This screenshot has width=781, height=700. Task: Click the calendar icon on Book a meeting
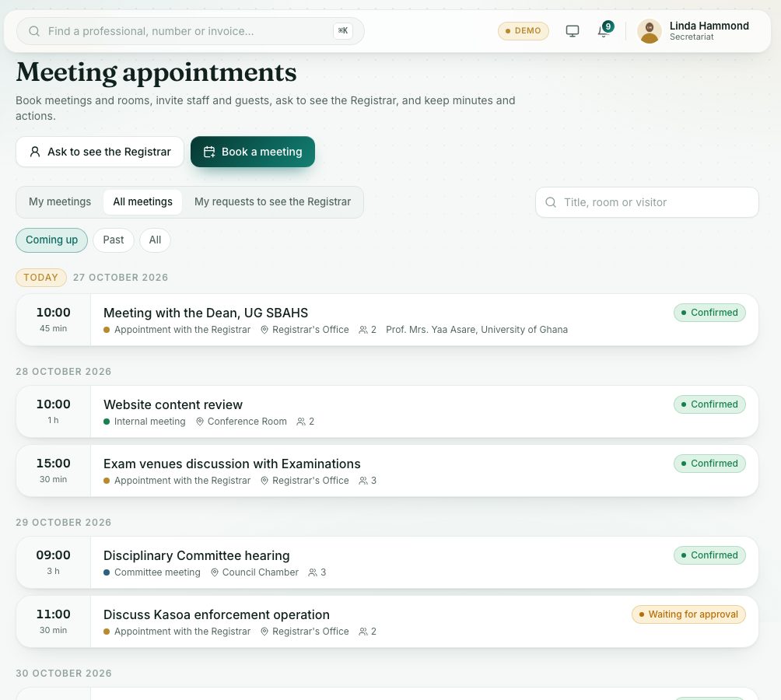coord(209,152)
